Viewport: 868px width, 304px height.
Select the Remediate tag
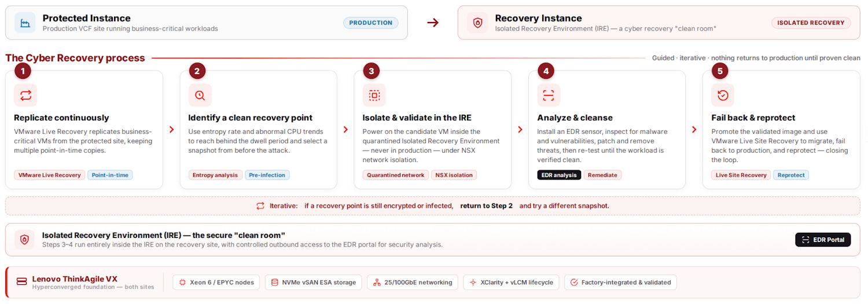[602, 175]
